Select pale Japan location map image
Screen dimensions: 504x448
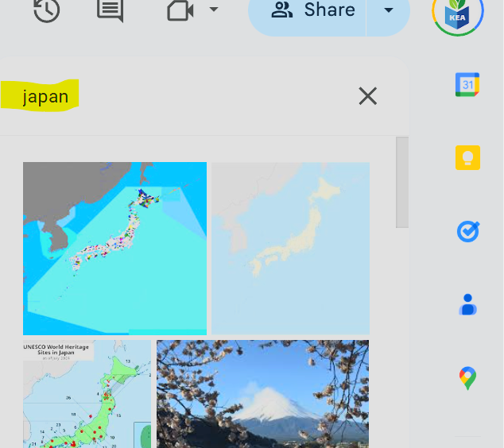[291, 249]
